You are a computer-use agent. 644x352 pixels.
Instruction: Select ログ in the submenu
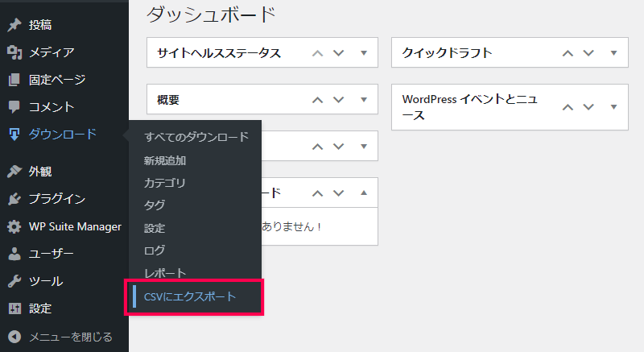155,251
